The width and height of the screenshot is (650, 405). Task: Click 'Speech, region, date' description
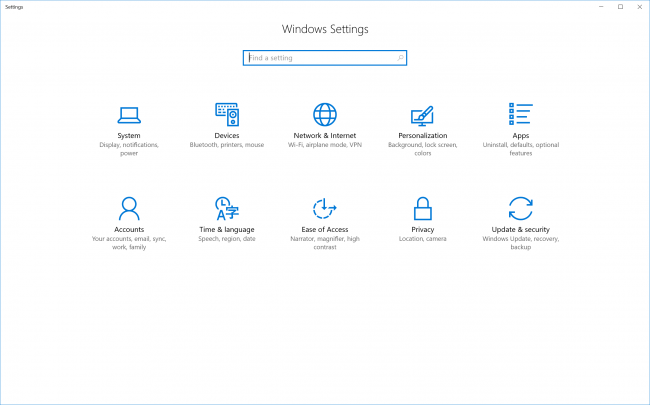pos(227,239)
